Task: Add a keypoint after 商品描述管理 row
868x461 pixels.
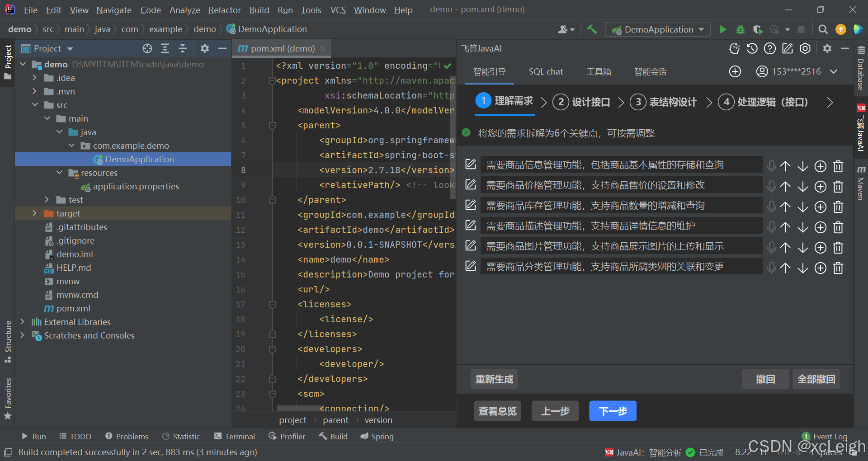Action: 821,227
